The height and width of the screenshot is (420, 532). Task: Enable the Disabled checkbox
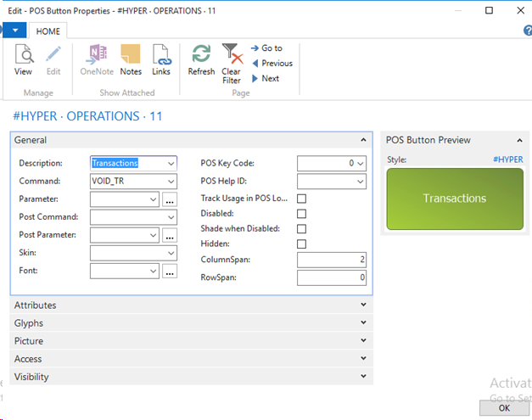tap(301, 214)
